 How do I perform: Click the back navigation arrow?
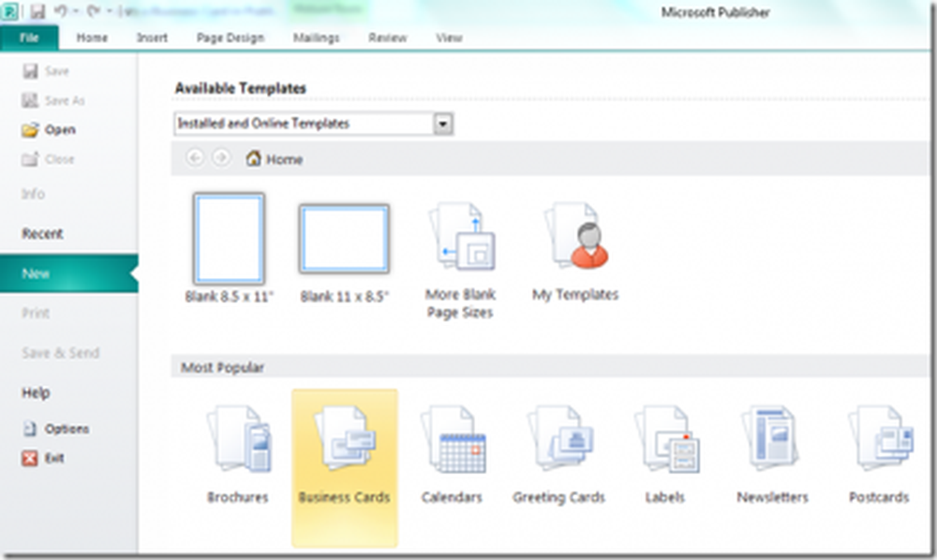pyautogui.click(x=195, y=158)
